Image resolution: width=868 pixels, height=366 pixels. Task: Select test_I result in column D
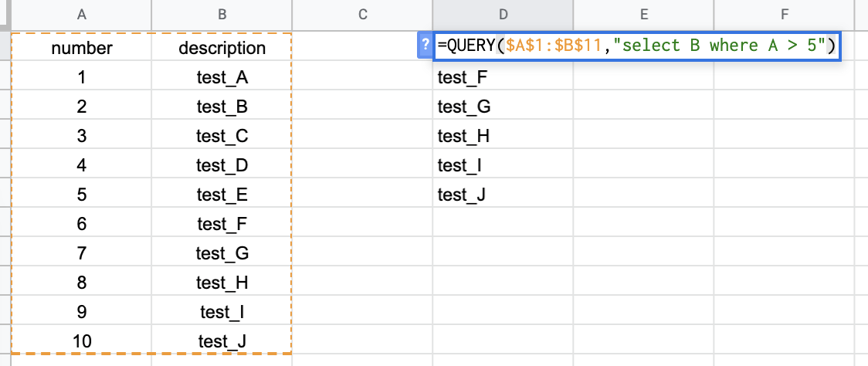(x=504, y=165)
